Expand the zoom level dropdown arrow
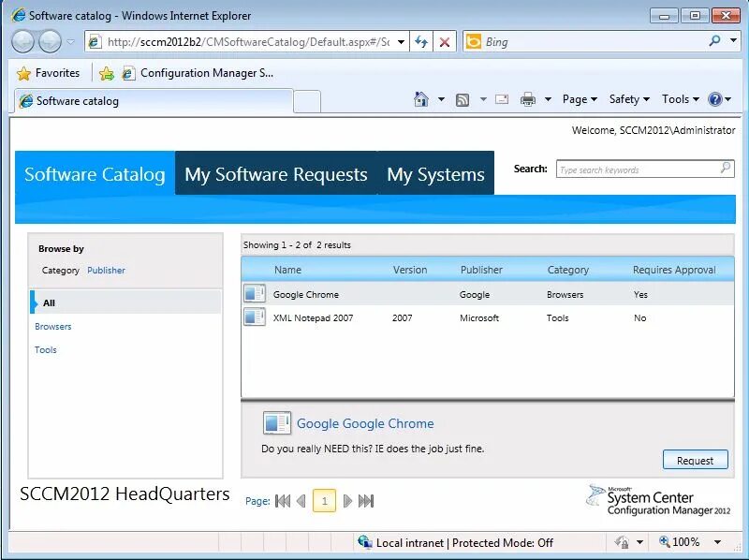This screenshot has width=749, height=560. point(717,542)
